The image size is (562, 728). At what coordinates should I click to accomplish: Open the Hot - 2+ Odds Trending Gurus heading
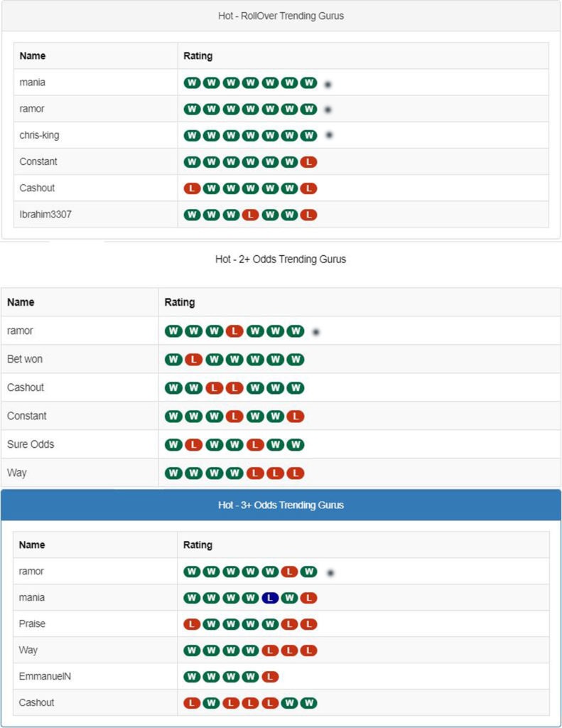click(x=281, y=259)
